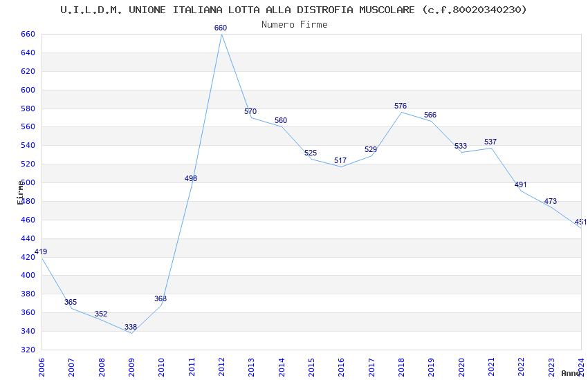Click the Anno axis label
The width and height of the screenshot is (588, 380).
(x=571, y=373)
